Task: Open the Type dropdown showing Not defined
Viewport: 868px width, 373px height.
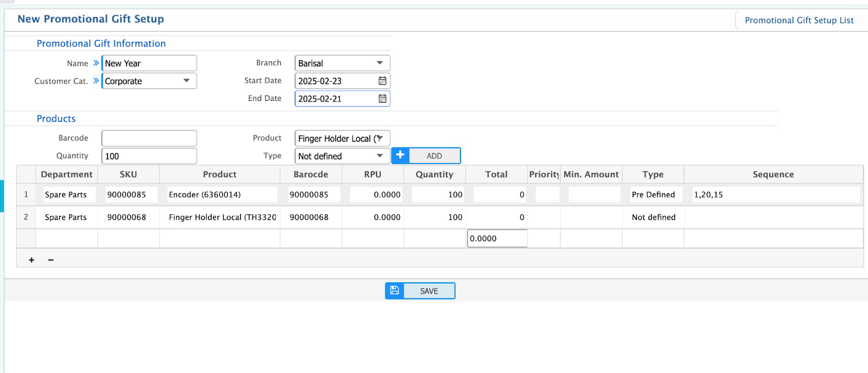Action: (x=380, y=156)
